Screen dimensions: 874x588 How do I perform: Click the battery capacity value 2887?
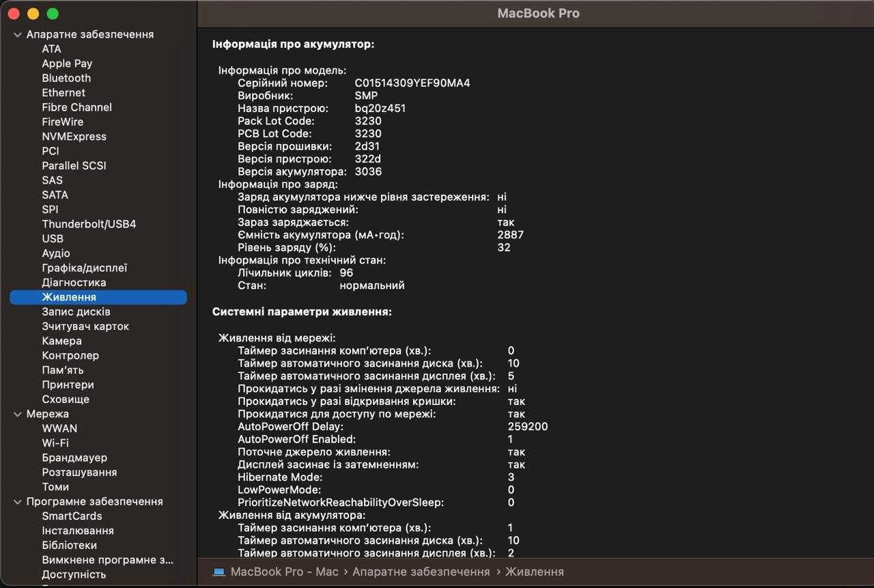pyautogui.click(x=511, y=234)
